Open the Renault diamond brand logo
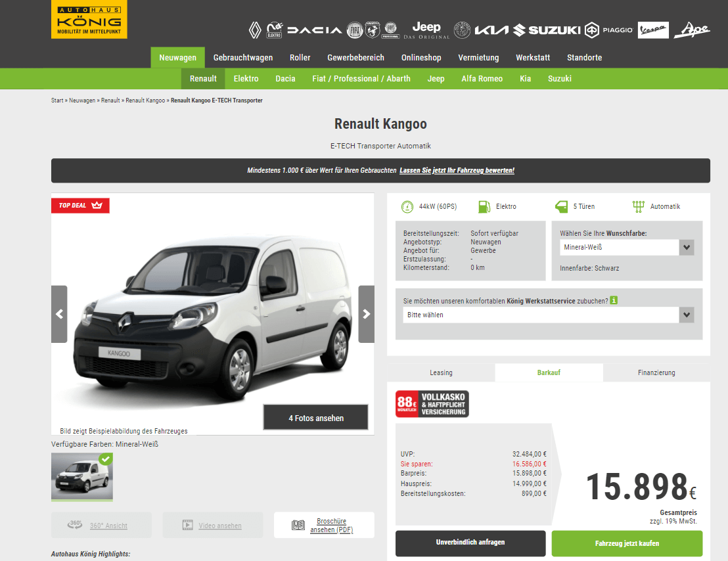This screenshot has height=561, width=728. [x=255, y=30]
